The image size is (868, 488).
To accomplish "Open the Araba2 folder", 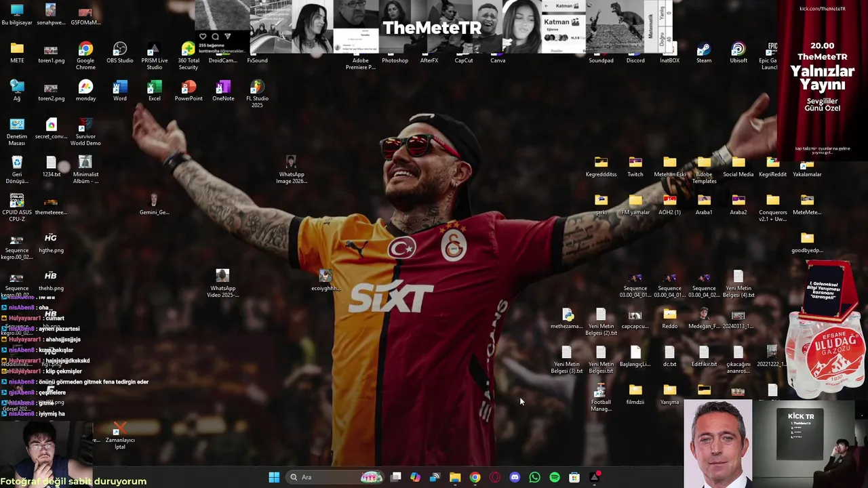I will pyautogui.click(x=738, y=204).
